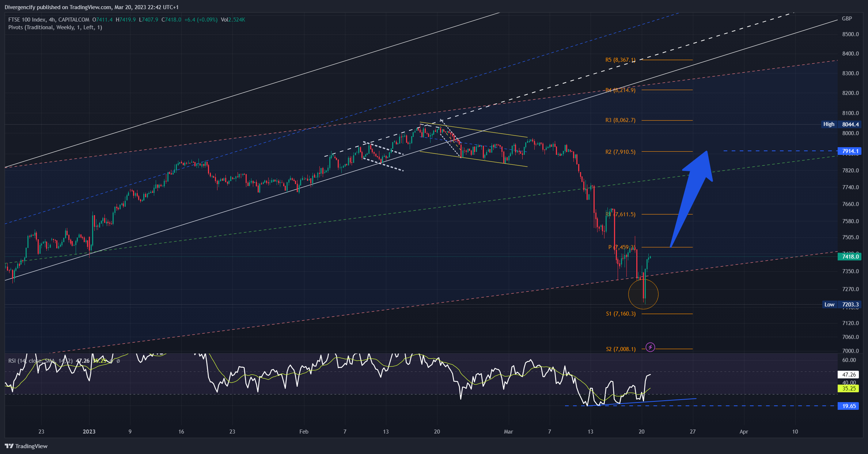Image resolution: width=868 pixels, height=454 pixels.
Task: Click the yellow 35.25 label on the RSI scale
Action: tap(848, 389)
